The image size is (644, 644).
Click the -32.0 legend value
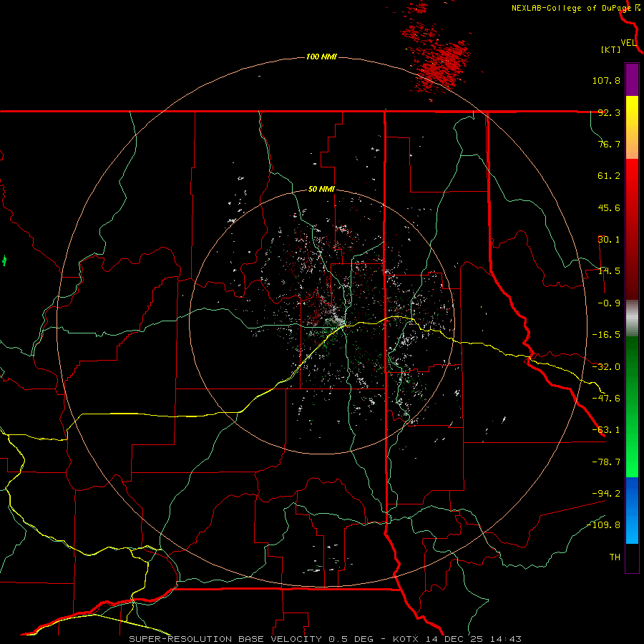606,367
